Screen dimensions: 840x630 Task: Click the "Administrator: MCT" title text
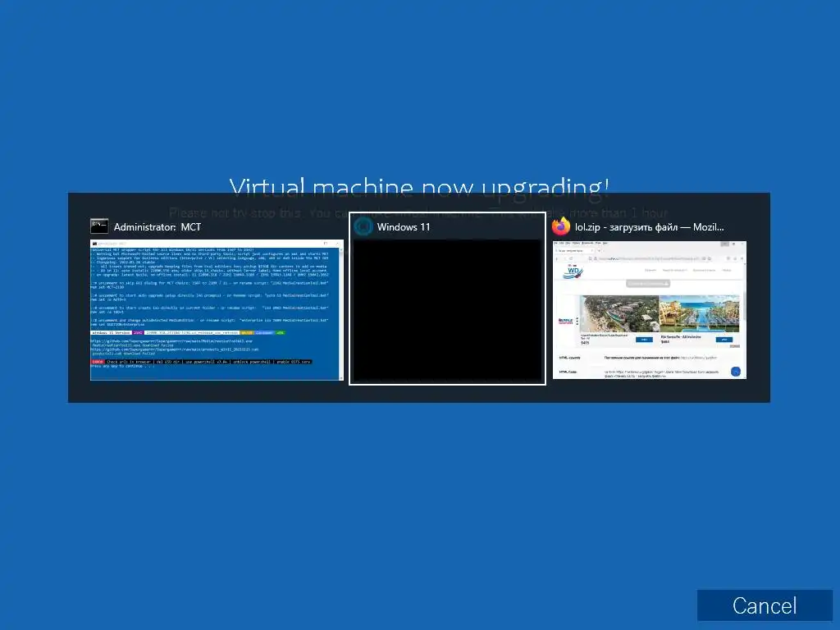point(157,227)
